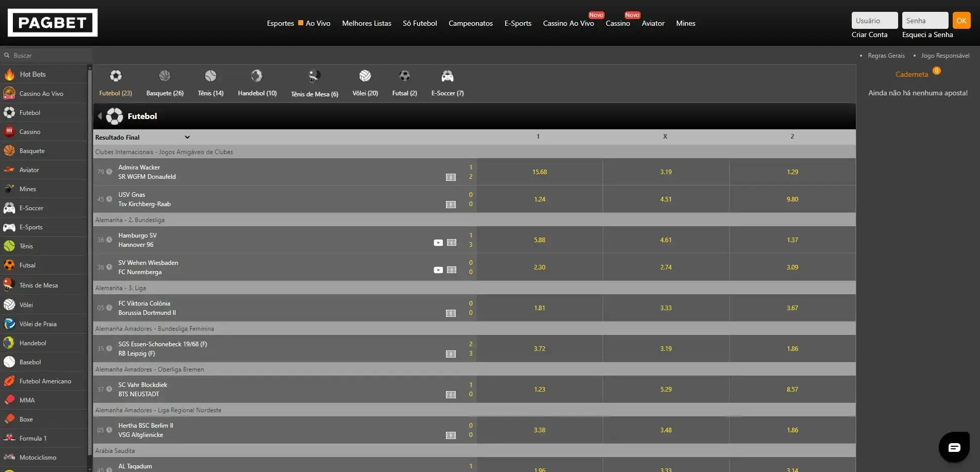Open the Campeonatos menu
Viewport: 980px width, 472px height.
point(470,23)
